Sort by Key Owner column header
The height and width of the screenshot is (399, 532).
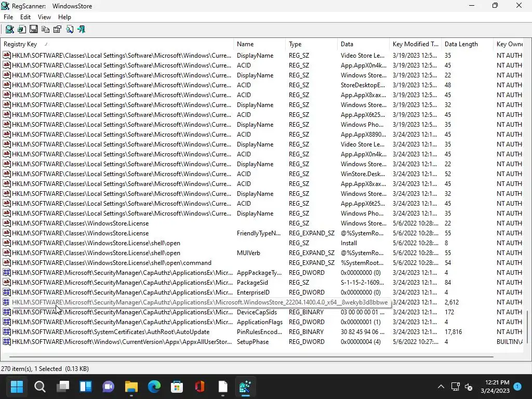[x=508, y=44]
